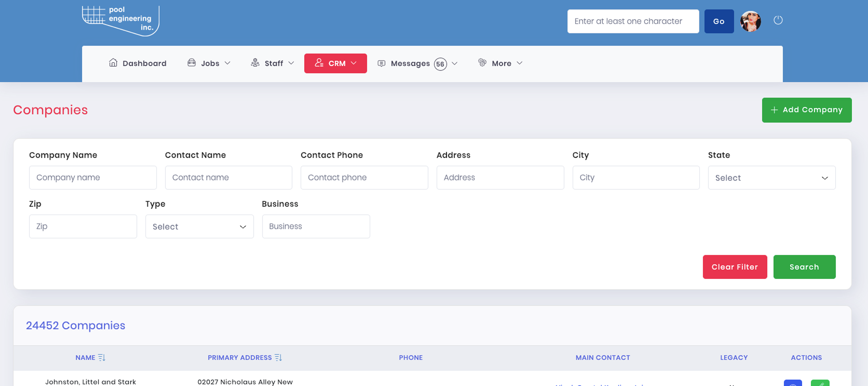
Task: Open the State select dropdown
Action: point(771,178)
